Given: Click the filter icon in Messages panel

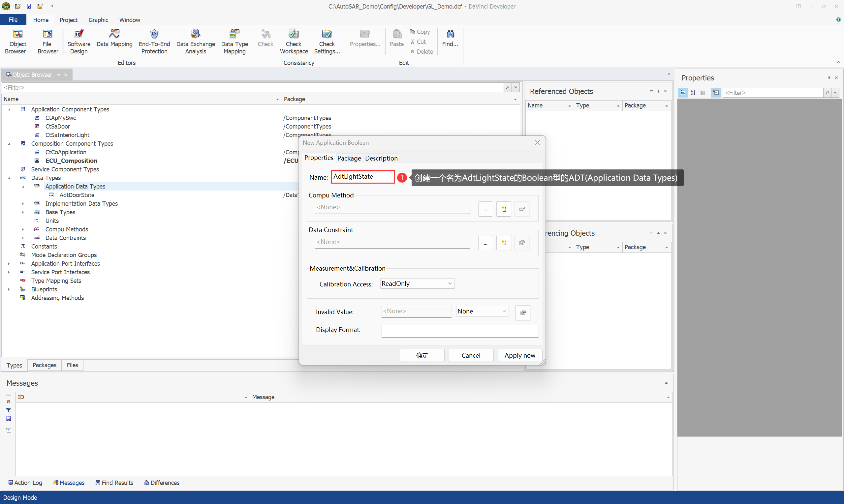Looking at the screenshot, I should [9, 410].
